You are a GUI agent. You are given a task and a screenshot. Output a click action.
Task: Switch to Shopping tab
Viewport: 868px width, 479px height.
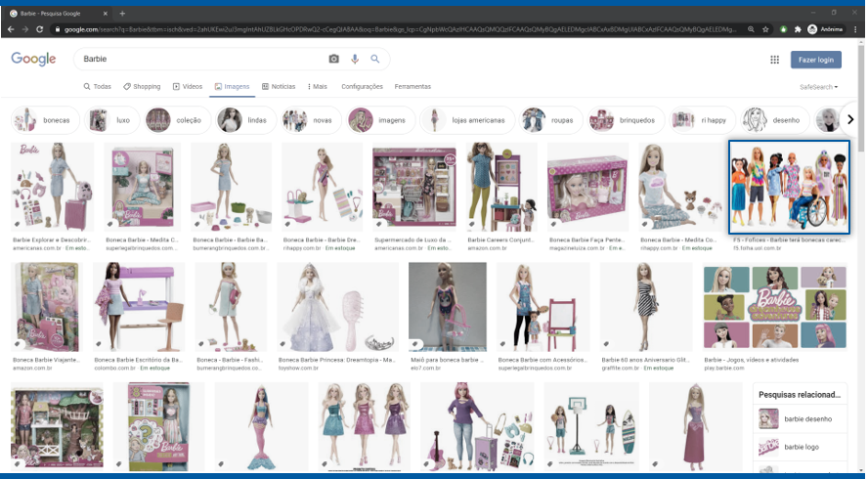tap(142, 86)
